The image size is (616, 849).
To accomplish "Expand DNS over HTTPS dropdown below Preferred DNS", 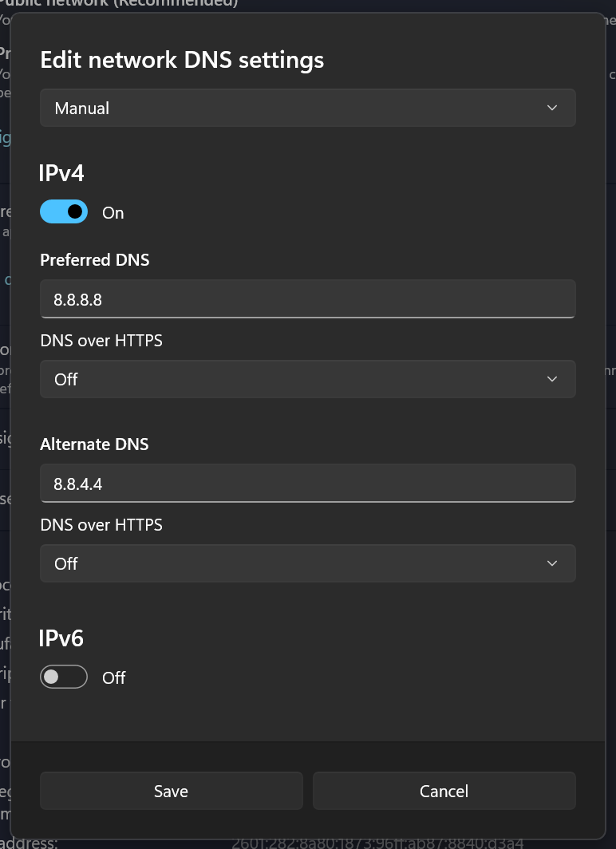I will (307, 379).
